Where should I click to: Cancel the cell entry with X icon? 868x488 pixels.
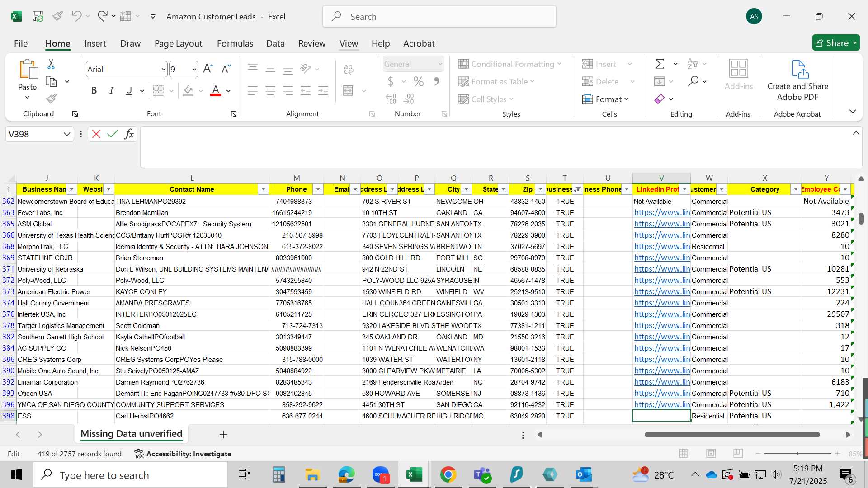(x=96, y=134)
